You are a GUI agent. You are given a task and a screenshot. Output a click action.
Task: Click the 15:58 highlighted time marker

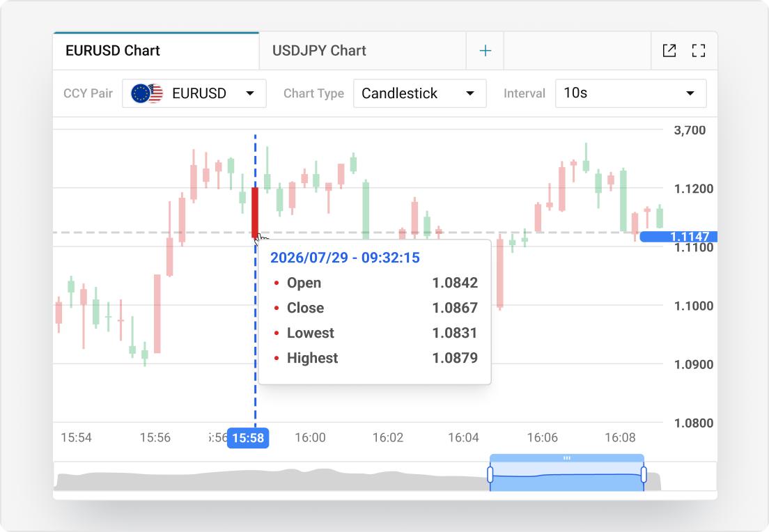click(248, 438)
